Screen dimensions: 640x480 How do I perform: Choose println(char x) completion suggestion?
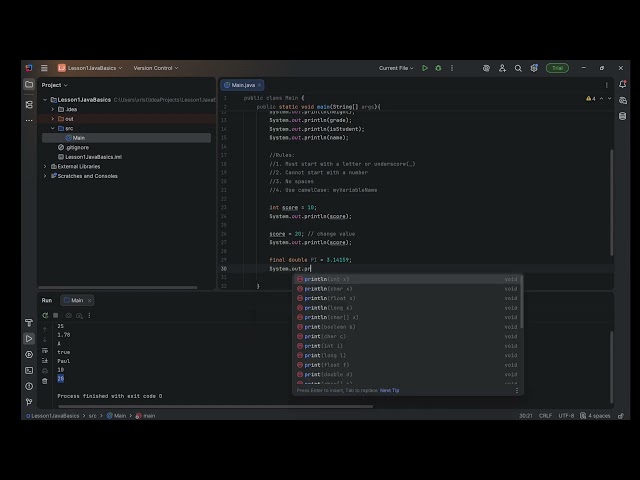(x=407, y=289)
